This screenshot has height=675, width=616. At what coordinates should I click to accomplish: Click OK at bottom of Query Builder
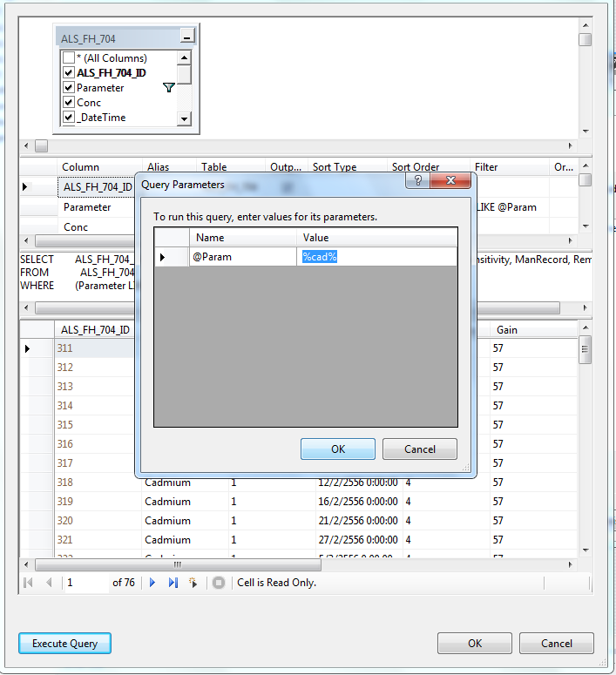point(475,644)
